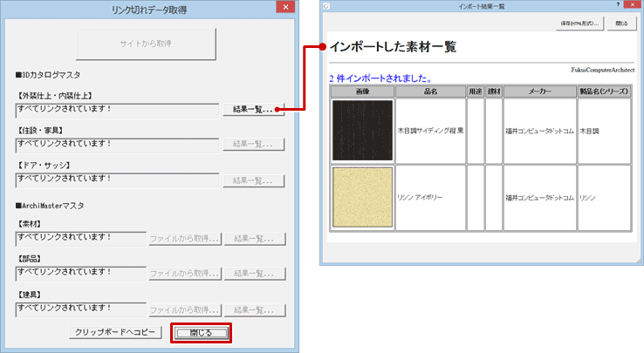Click the 製品名(シリーズ) column header
This screenshot has width=644, height=353.
click(x=604, y=92)
